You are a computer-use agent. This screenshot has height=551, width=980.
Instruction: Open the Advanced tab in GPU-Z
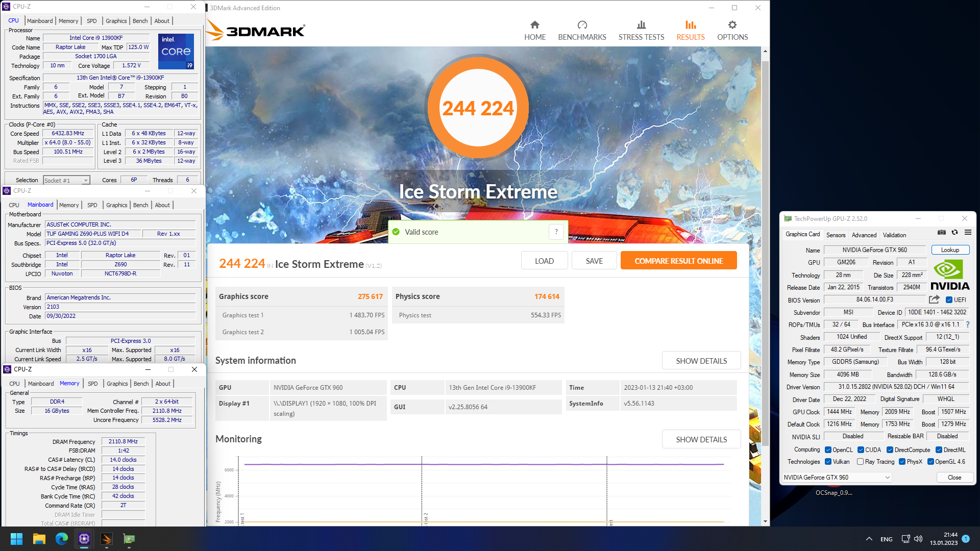click(864, 235)
